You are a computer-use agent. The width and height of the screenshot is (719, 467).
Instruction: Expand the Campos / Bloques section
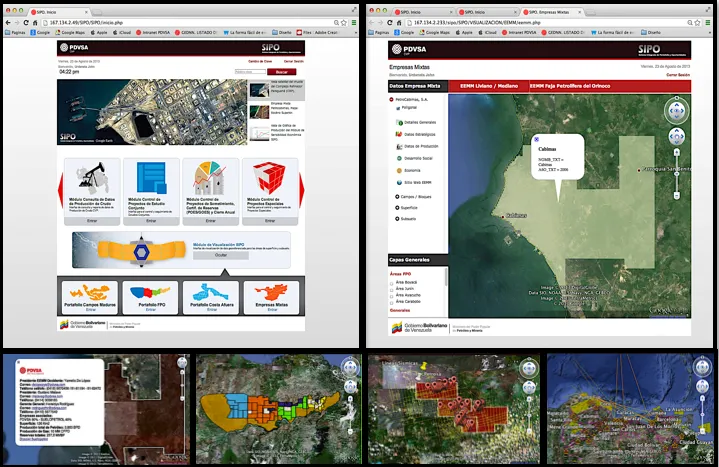397,197
